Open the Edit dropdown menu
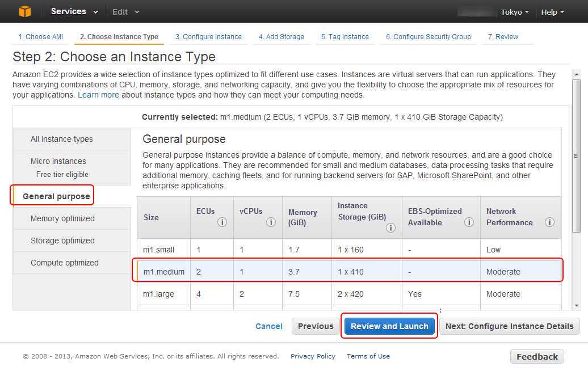 coord(125,12)
